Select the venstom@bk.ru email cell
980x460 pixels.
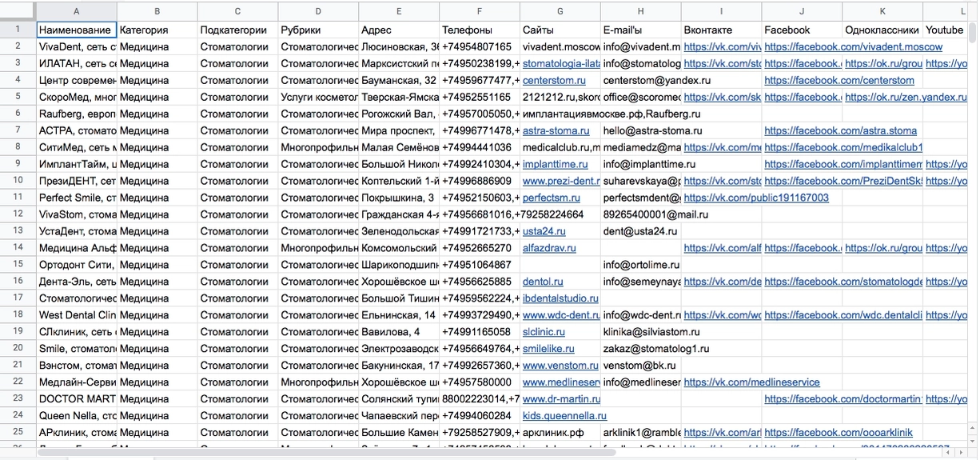[641, 366]
